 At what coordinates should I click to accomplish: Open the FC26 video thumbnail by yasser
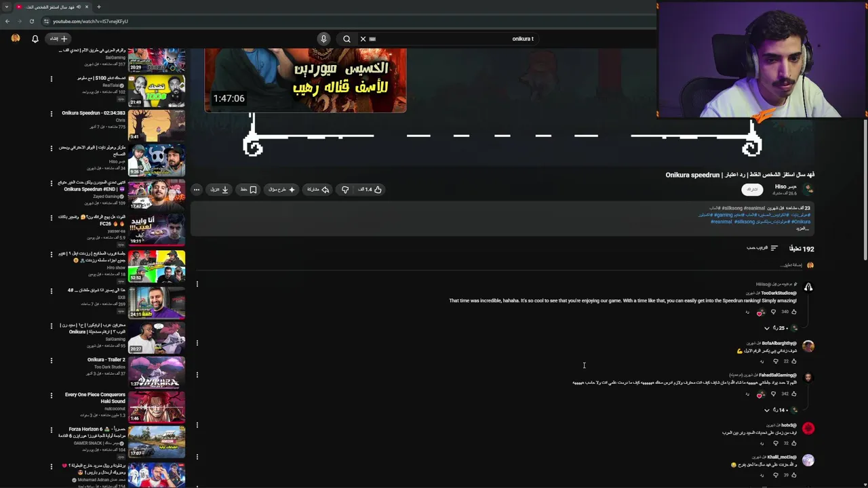point(157,230)
